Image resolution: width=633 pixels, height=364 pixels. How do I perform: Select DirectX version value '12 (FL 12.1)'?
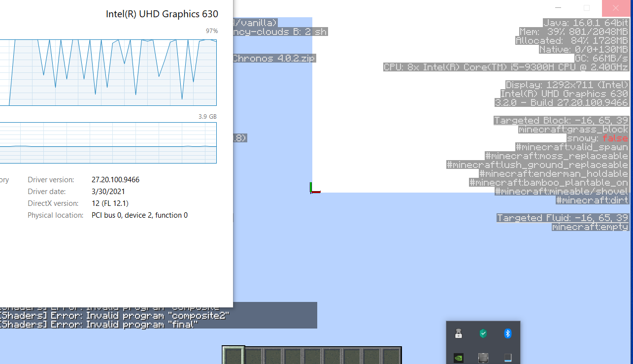(x=110, y=203)
